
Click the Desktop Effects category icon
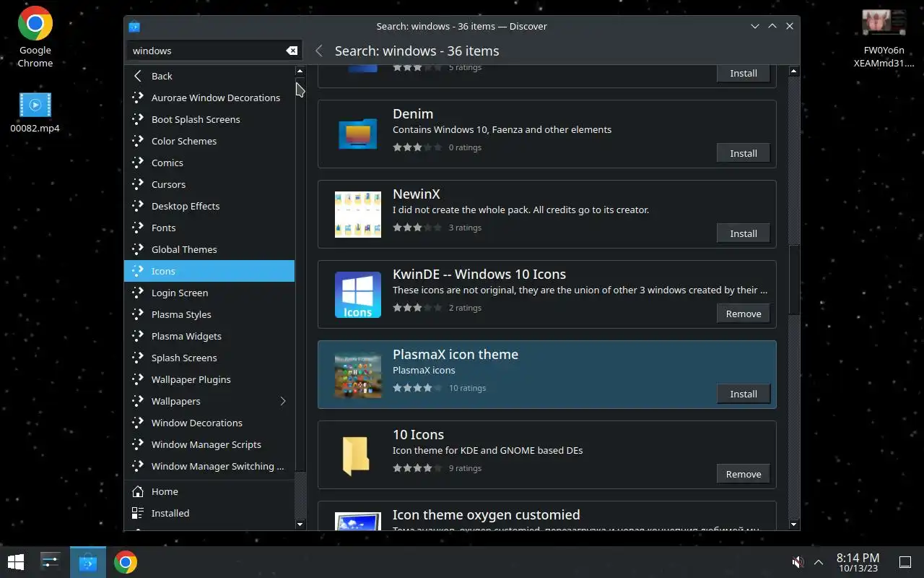coord(138,206)
